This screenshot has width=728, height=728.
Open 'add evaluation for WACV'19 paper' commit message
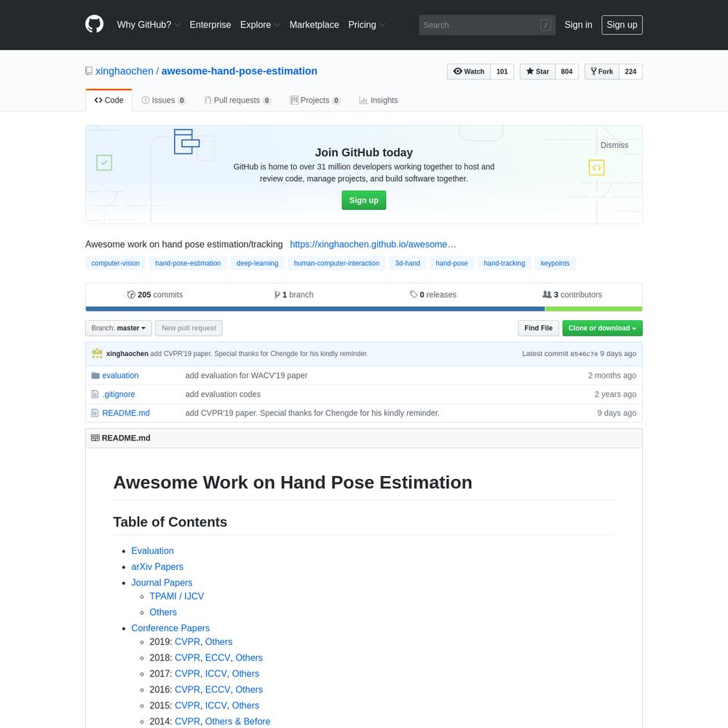pos(246,375)
